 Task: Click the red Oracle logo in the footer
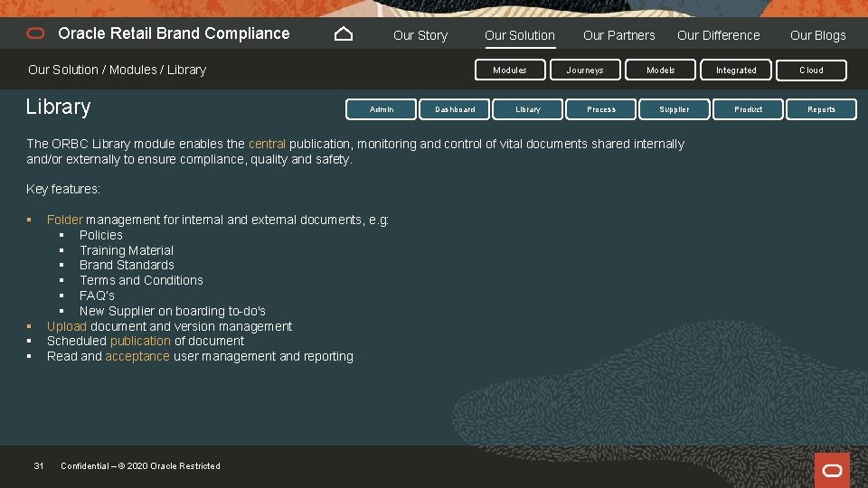tap(832, 470)
